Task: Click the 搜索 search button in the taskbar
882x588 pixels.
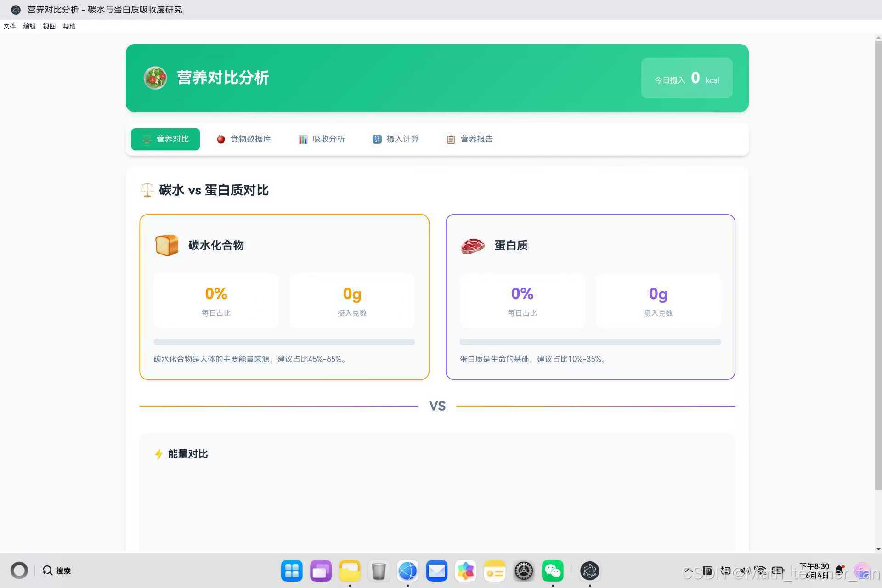Action: coord(57,571)
